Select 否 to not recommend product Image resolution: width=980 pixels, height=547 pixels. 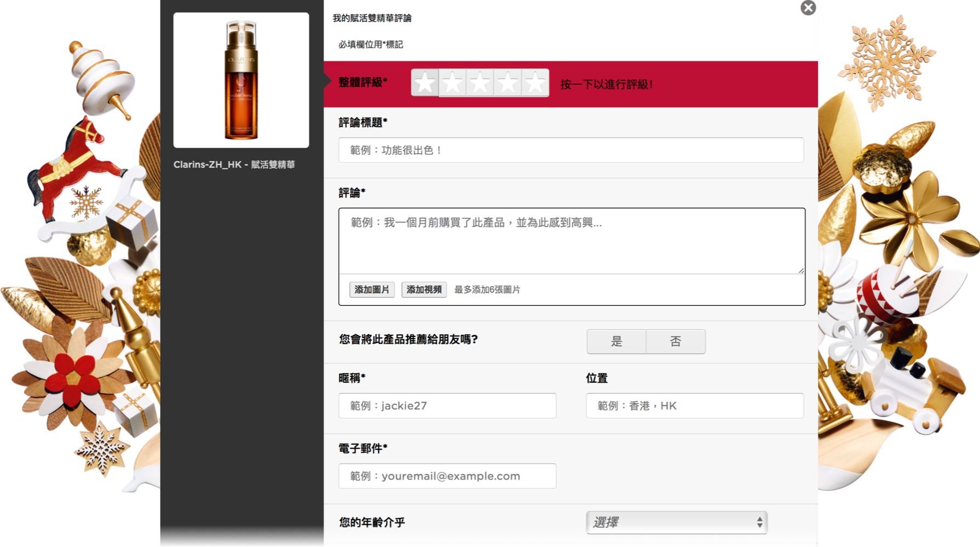coord(676,342)
